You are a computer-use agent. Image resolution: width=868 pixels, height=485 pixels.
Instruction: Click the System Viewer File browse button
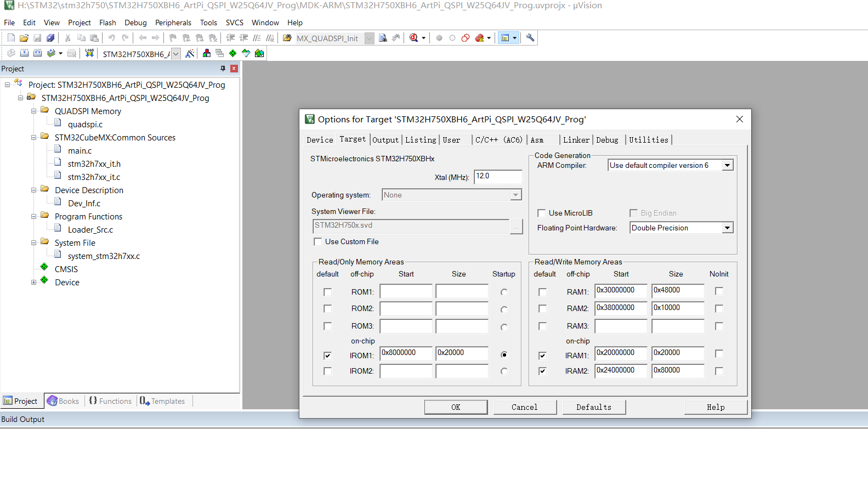point(516,227)
